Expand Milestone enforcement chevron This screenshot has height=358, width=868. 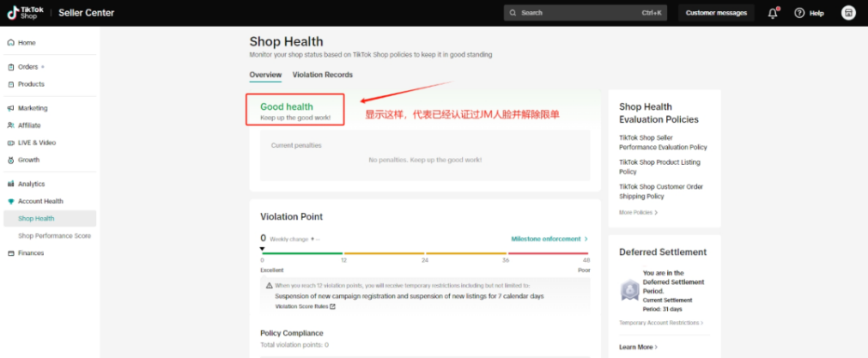point(586,239)
